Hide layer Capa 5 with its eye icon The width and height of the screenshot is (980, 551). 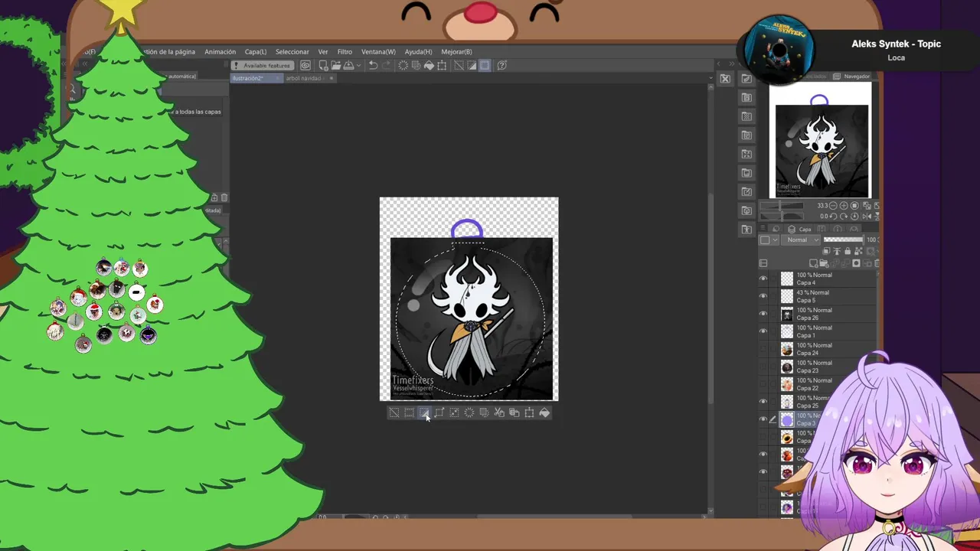(763, 296)
